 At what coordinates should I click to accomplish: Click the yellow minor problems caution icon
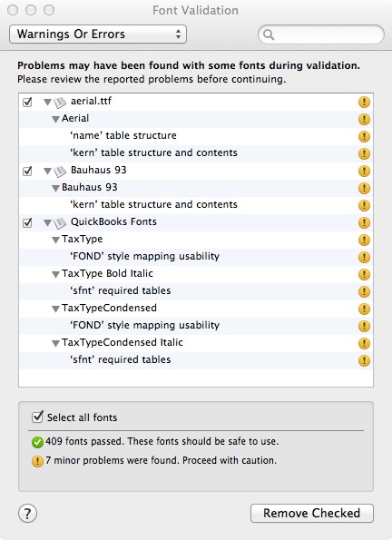37,461
